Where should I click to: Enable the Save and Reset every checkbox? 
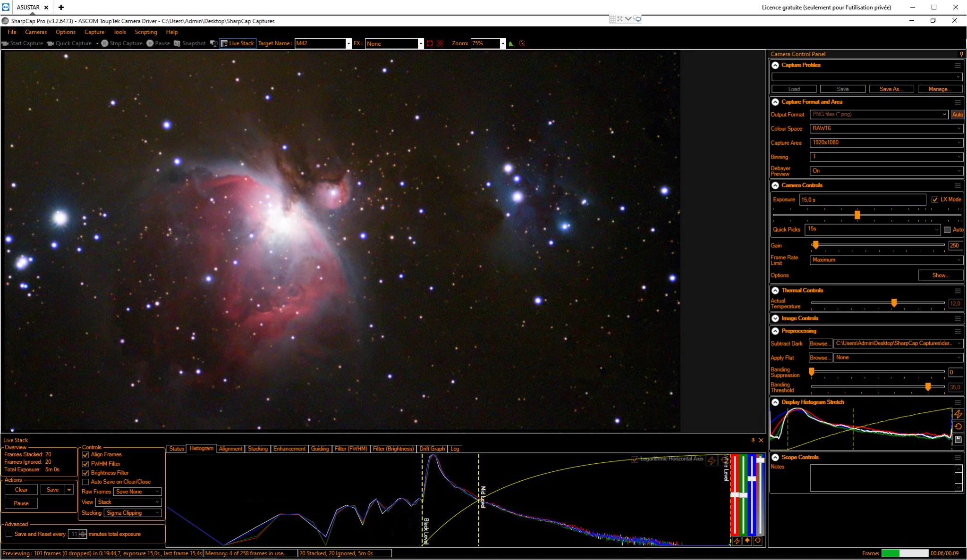pos(9,534)
